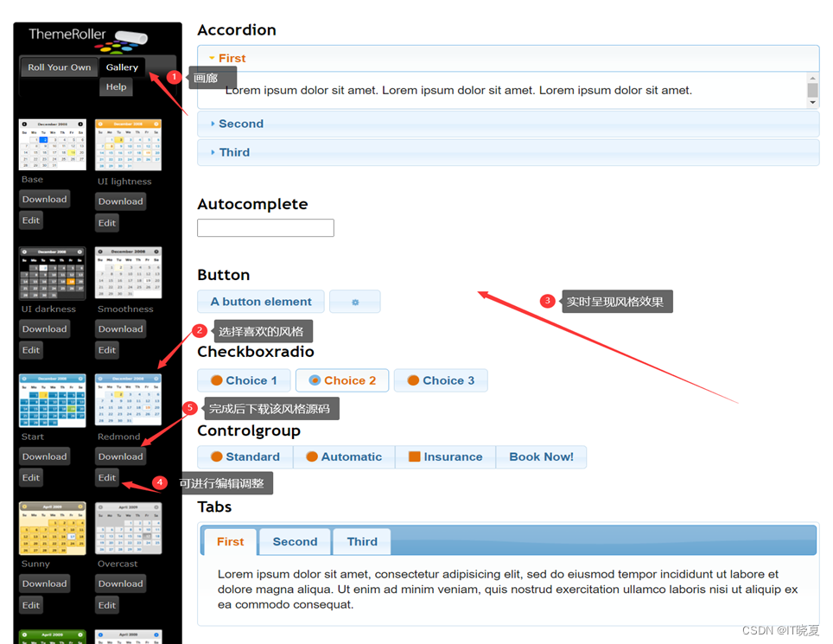The width and height of the screenshot is (833, 644).
Task: Select the UI darkness theme thumbnail
Action: pyautogui.click(x=53, y=272)
